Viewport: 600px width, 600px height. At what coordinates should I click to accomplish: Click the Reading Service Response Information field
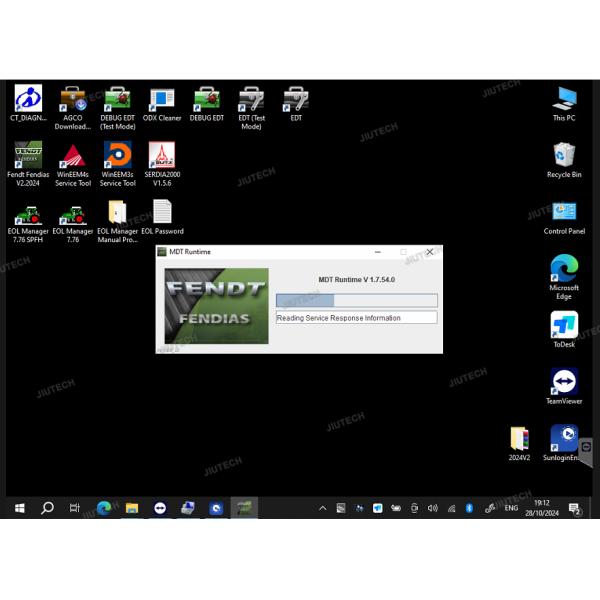click(356, 318)
